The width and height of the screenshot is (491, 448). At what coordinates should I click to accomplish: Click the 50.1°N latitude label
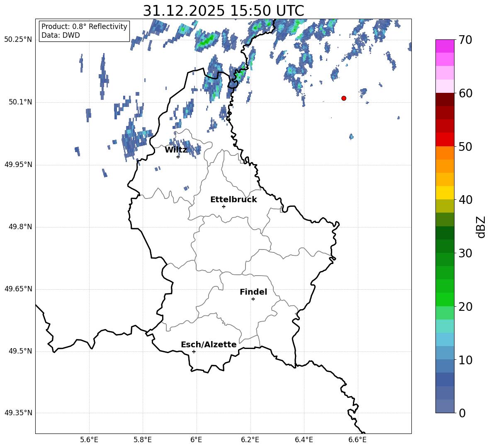(x=20, y=102)
